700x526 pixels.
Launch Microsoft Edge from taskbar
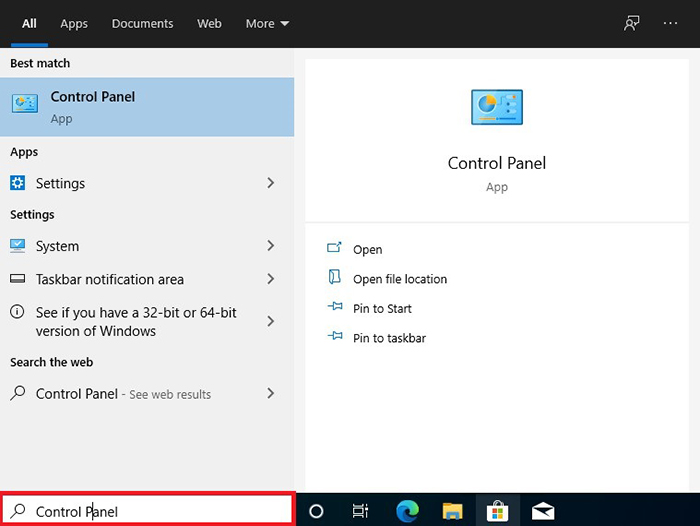[406, 511]
